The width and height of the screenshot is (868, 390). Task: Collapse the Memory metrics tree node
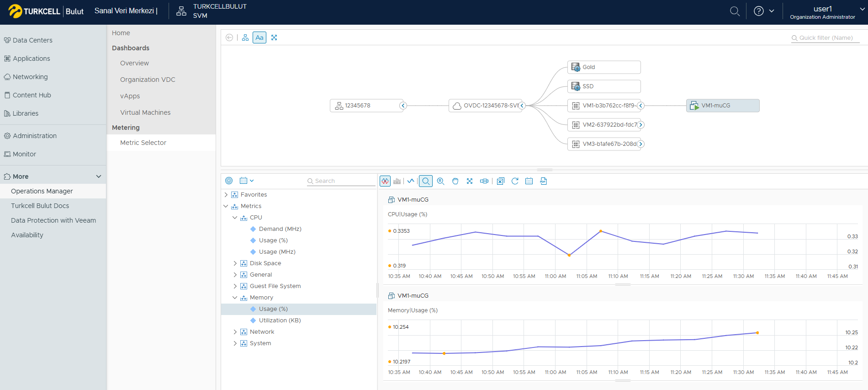235,298
